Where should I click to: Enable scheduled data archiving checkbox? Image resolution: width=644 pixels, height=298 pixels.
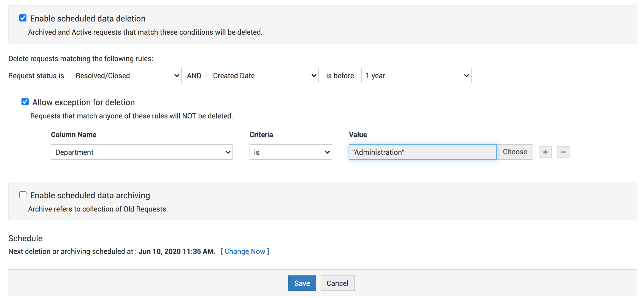(x=23, y=195)
